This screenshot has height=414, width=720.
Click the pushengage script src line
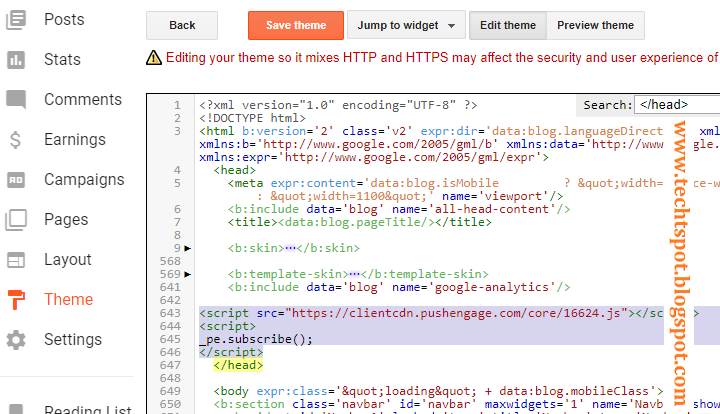(x=431, y=313)
